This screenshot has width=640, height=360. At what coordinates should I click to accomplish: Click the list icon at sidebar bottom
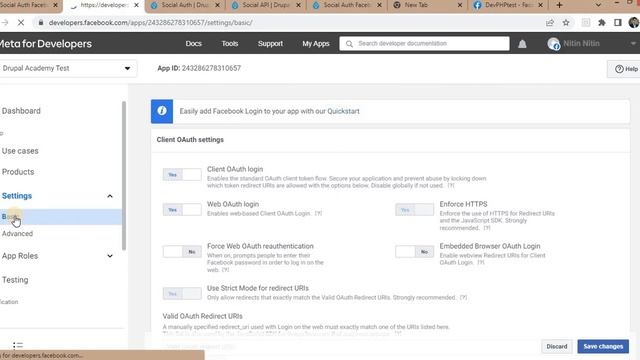click(18, 346)
